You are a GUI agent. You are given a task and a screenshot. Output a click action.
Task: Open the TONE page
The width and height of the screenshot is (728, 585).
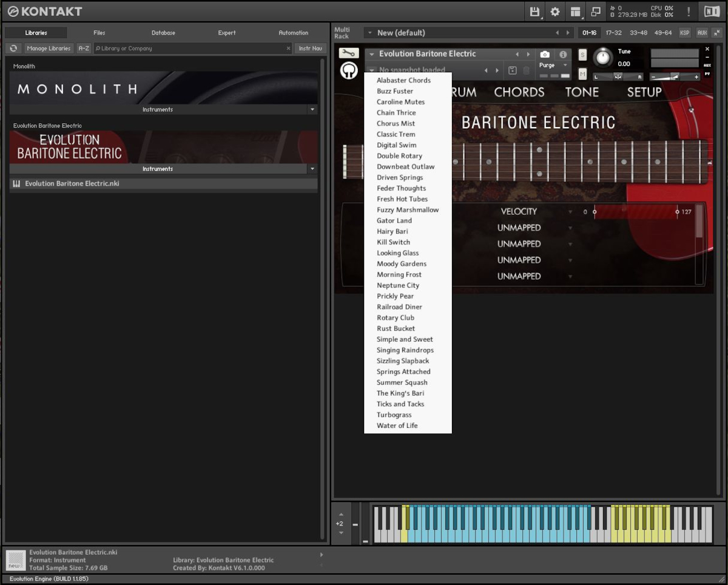(582, 92)
